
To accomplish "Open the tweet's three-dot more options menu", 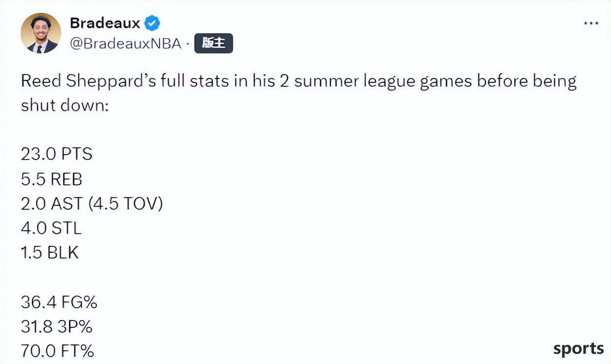I will click(591, 24).
